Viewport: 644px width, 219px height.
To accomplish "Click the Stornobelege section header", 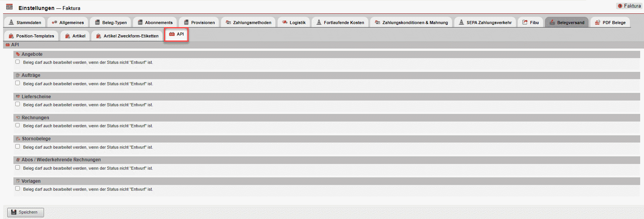I will pos(36,139).
